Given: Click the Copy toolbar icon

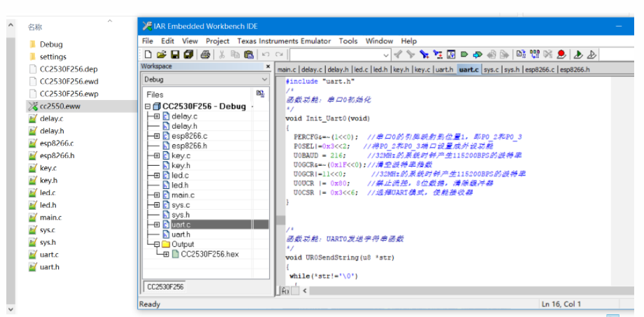Looking at the screenshot, I should (235, 54).
